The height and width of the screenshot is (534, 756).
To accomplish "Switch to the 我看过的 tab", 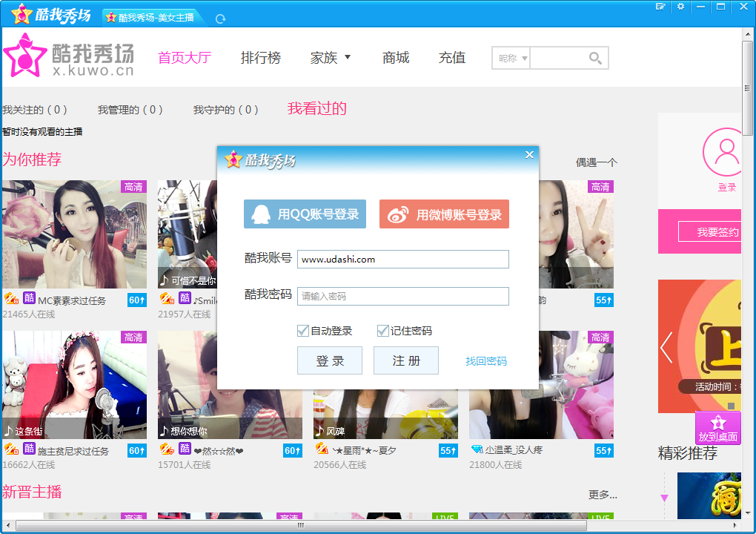I will point(316,108).
